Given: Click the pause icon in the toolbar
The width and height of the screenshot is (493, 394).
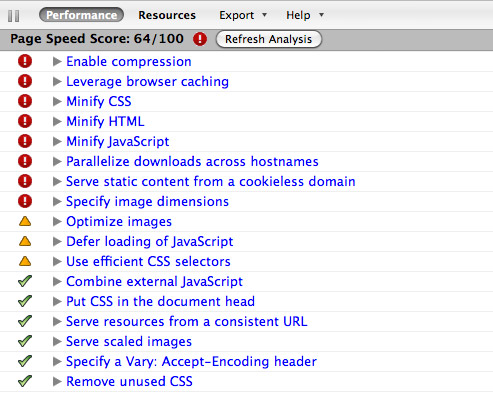Looking at the screenshot, I should (x=14, y=15).
